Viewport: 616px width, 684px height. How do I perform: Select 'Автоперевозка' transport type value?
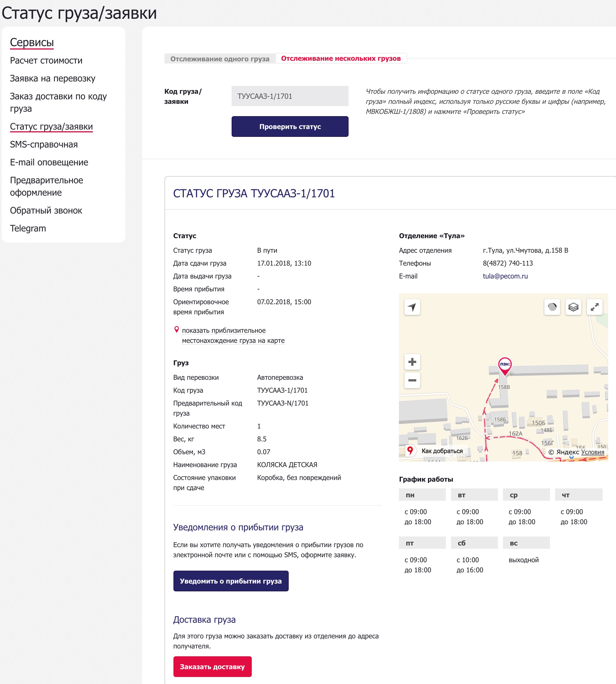280,378
